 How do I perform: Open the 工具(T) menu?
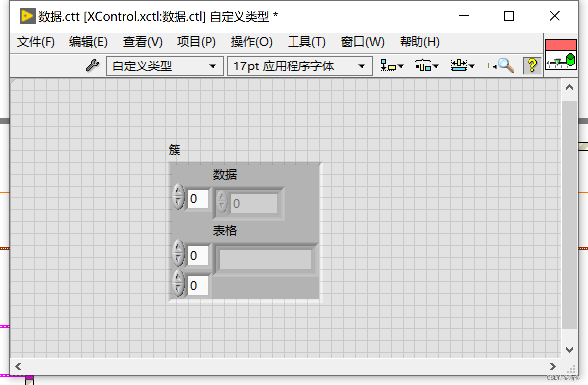[306, 42]
